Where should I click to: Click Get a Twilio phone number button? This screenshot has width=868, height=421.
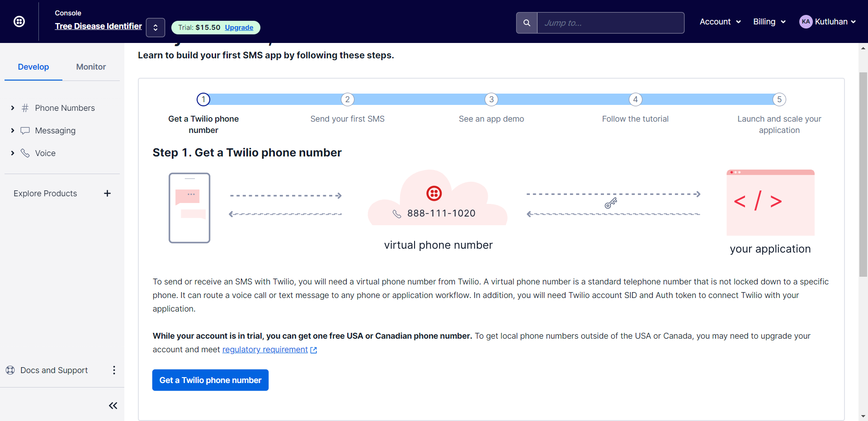(x=210, y=380)
